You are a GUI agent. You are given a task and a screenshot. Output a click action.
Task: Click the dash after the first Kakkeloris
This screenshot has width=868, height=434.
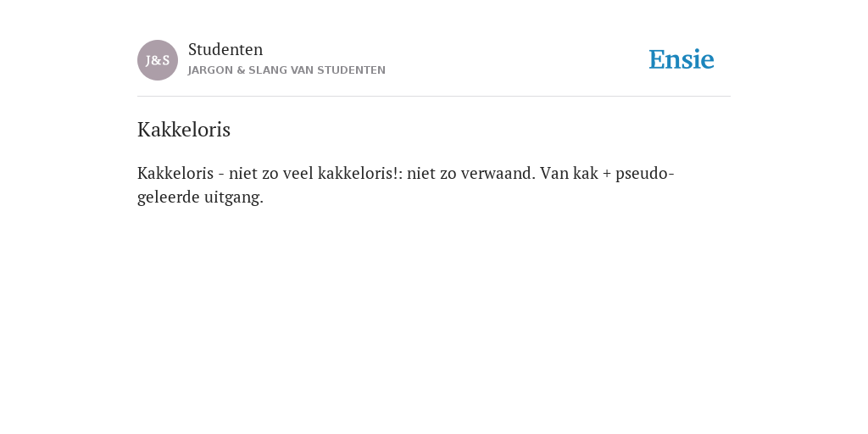(x=221, y=175)
